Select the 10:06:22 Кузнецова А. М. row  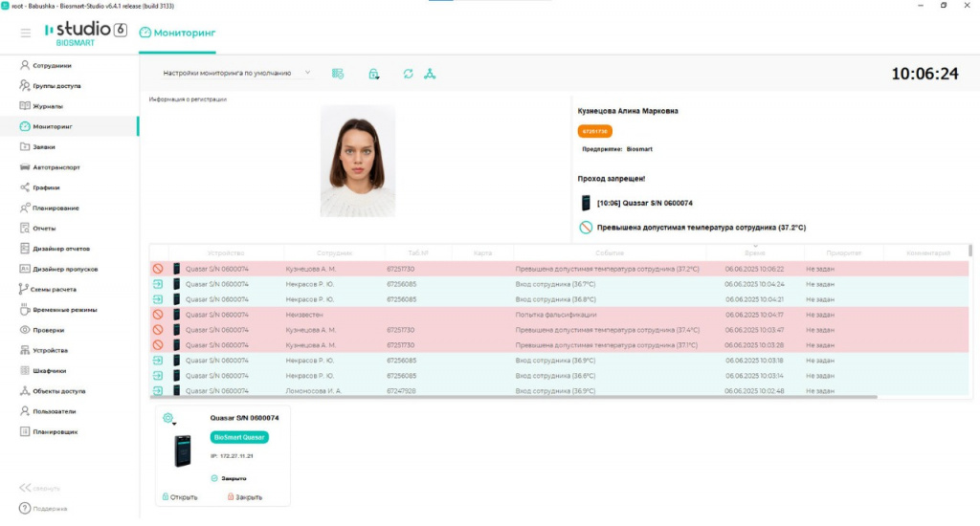559,269
